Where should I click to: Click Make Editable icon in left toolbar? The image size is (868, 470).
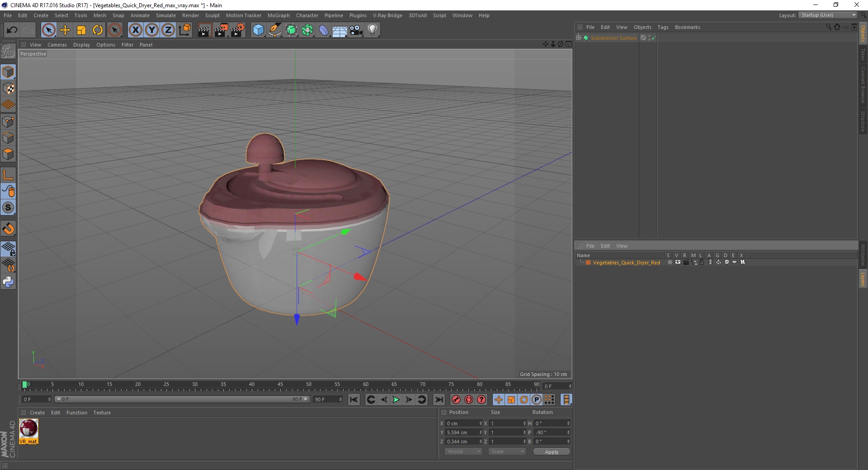8,52
